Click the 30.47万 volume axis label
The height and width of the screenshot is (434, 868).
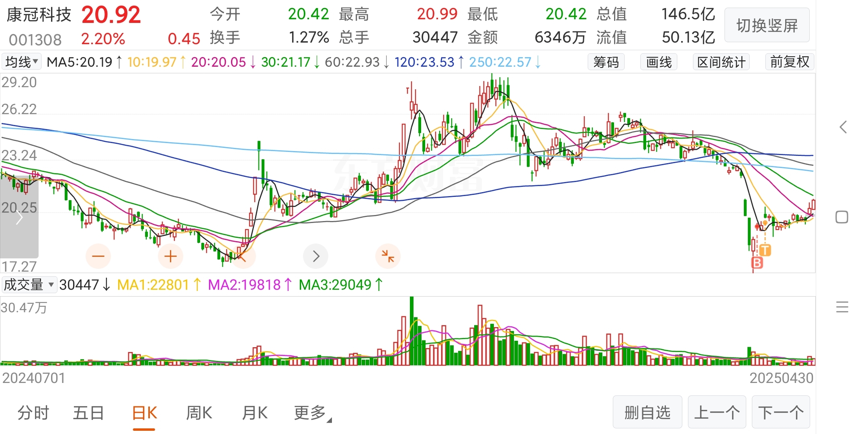click(x=24, y=308)
